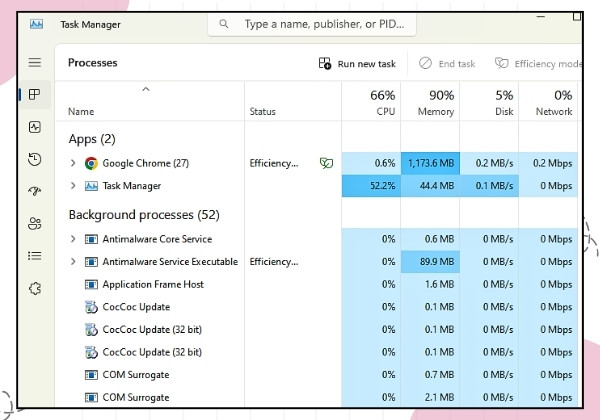The width and height of the screenshot is (600, 420).
Task: Expand Antimalware Service Executable row
Action: click(x=73, y=262)
